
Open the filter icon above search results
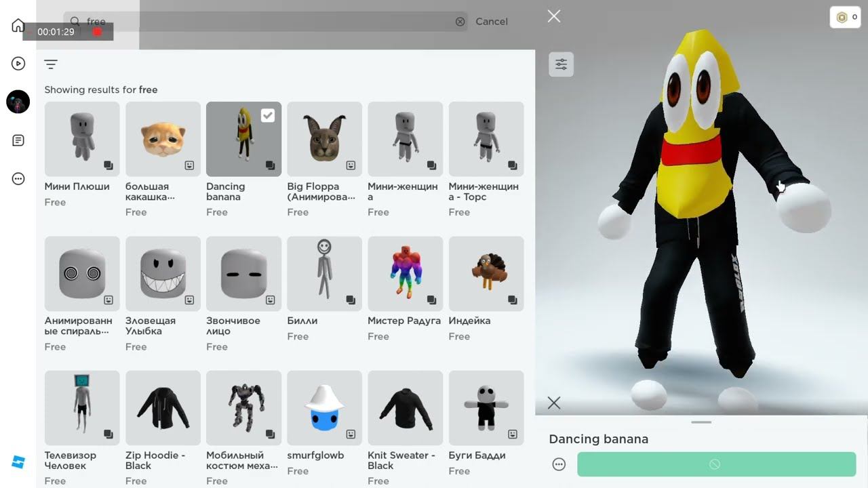click(x=51, y=64)
